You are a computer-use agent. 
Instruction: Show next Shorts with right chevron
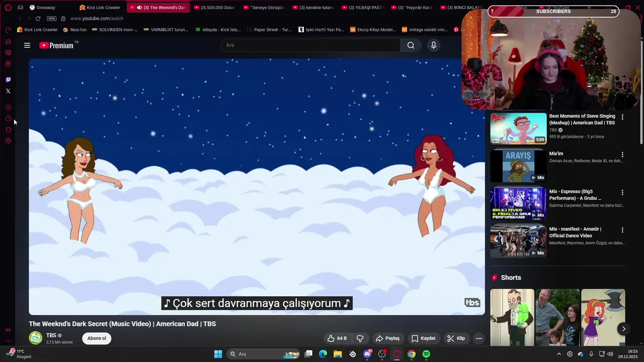[623, 329]
